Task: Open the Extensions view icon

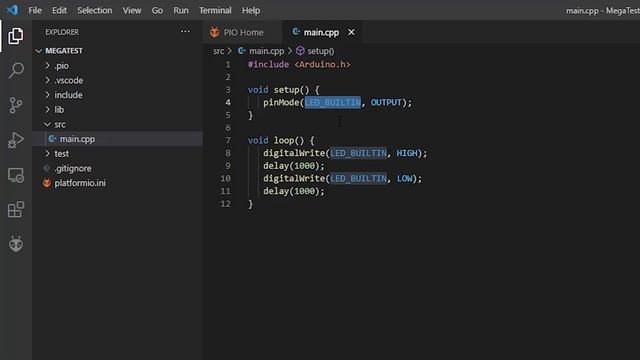Action: pyautogui.click(x=16, y=209)
